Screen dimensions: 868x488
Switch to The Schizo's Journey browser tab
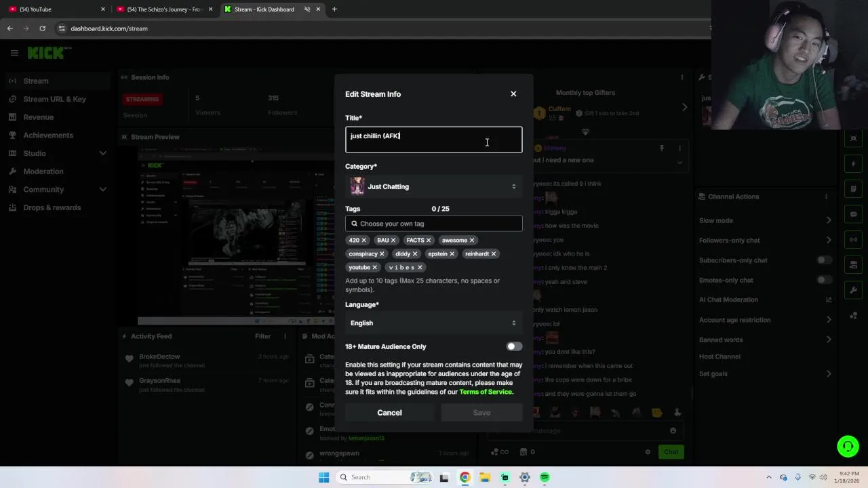pos(165,9)
